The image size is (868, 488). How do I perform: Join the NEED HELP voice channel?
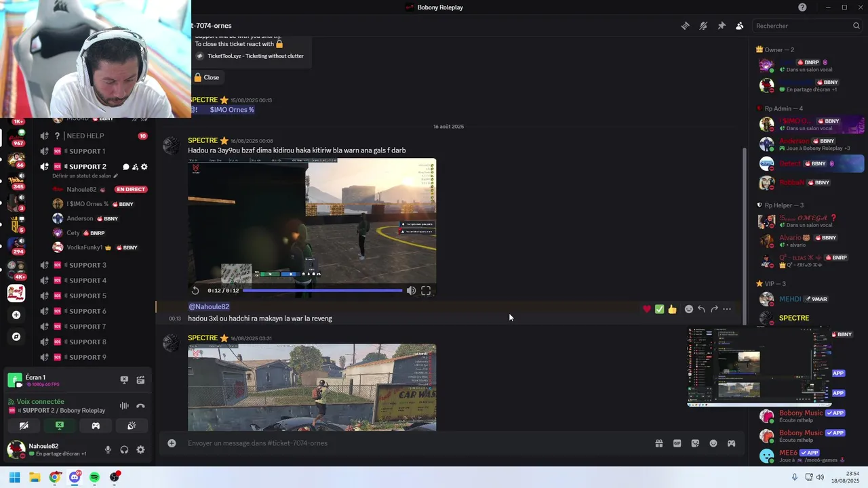pyautogui.click(x=95, y=136)
